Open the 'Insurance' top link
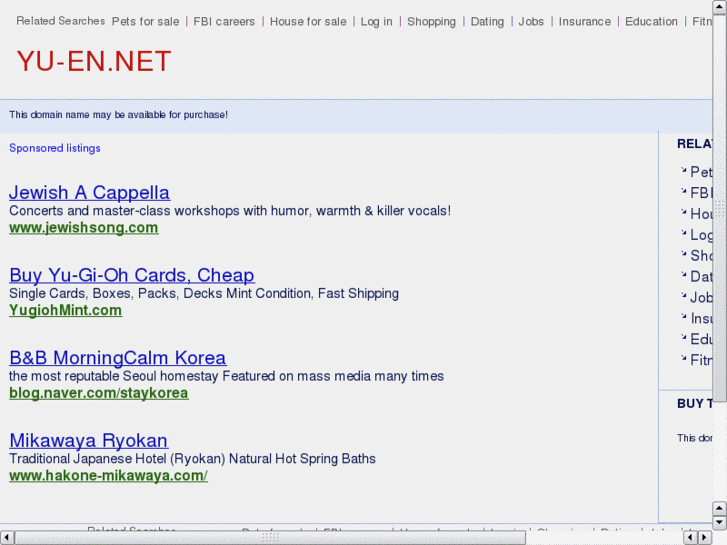Viewport: 727px width, 545px height. 585,22
